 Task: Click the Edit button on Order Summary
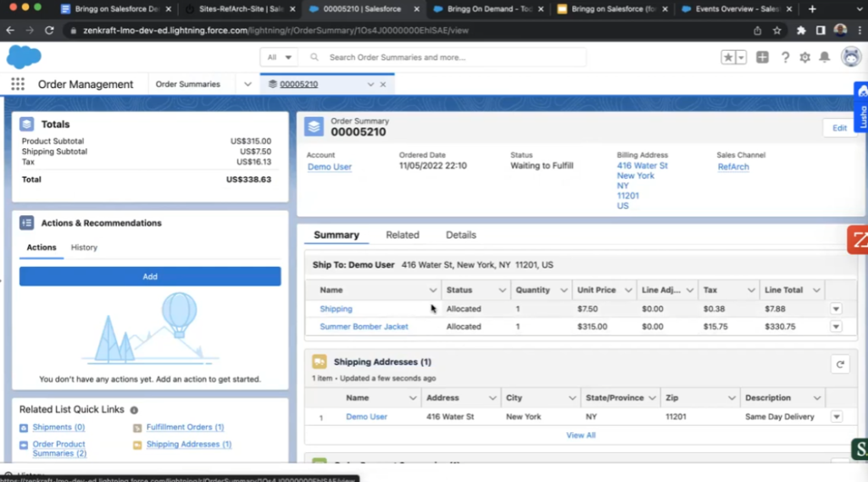pyautogui.click(x=838, y=128)
